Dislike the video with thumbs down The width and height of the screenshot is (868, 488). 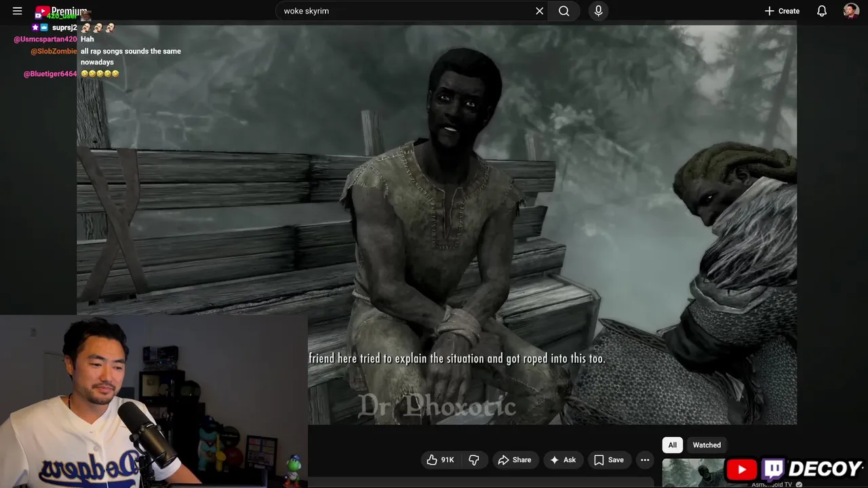474,460
